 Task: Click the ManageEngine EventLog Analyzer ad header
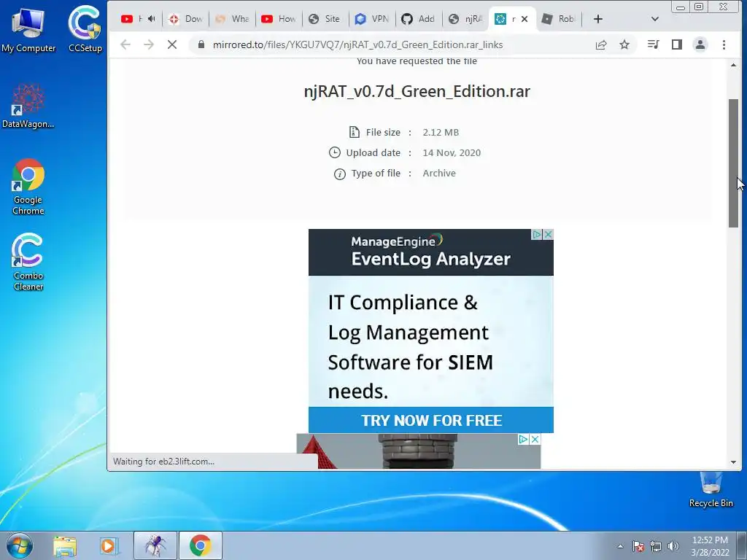coord(431,252)
